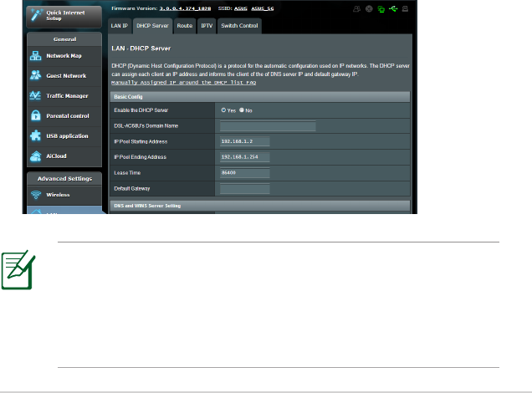Click the Quick Internet Setup wand icon
The image size is (532, 393).
(x=36, y=14)
